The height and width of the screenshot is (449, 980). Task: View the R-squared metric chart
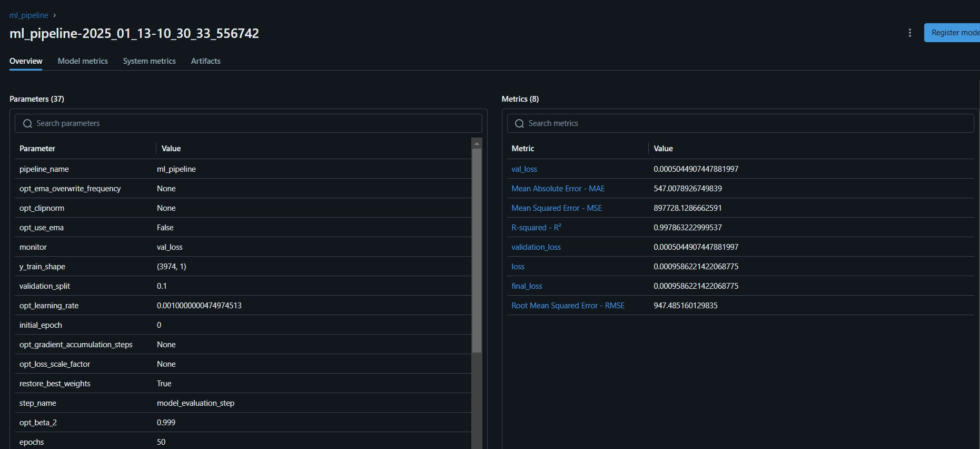(536, 228)
